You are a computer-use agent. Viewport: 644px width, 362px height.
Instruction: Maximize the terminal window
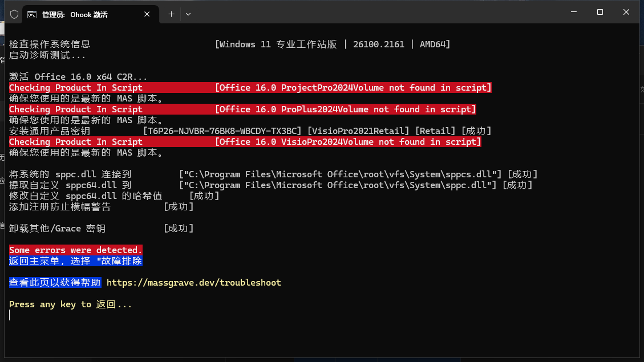600,12
